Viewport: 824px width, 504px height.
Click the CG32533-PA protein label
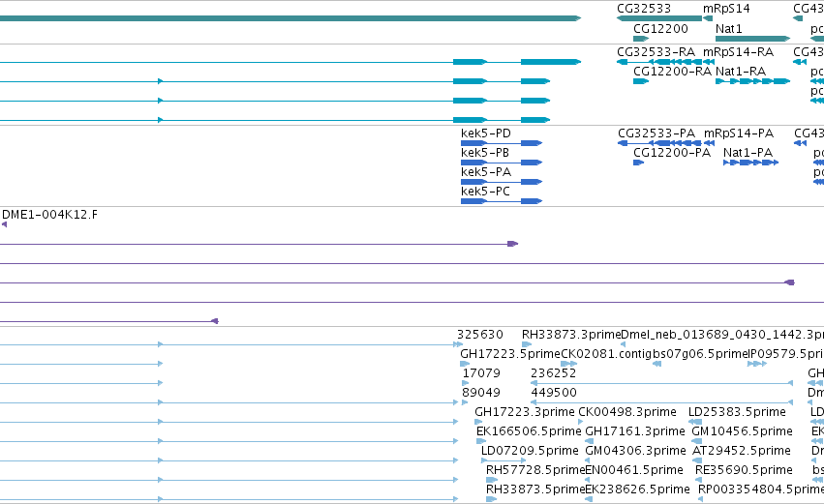point(656,133)
